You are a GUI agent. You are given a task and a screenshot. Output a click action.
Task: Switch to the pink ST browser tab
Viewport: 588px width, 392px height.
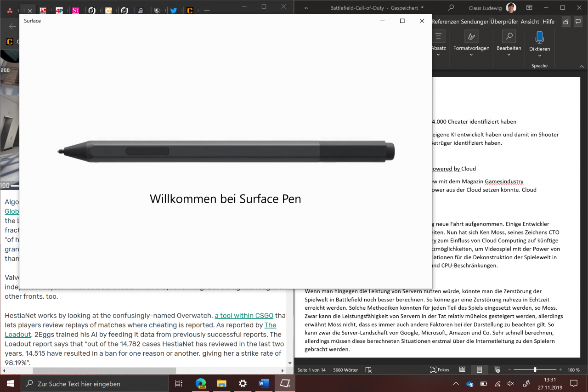(75, 10)
